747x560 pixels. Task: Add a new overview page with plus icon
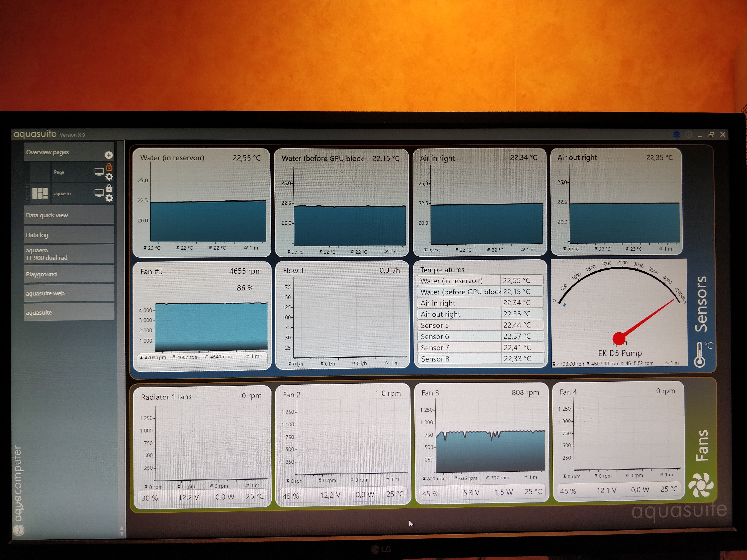108,155
